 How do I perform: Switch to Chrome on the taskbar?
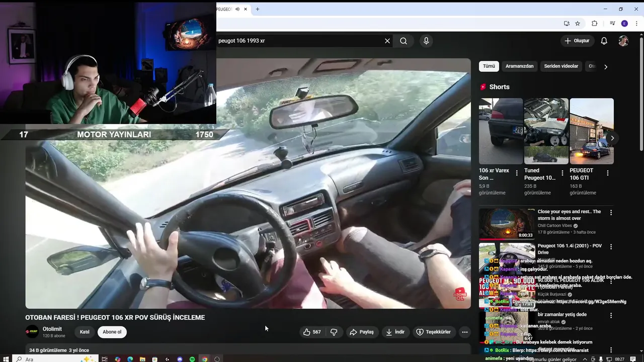[x=205, y=359]
